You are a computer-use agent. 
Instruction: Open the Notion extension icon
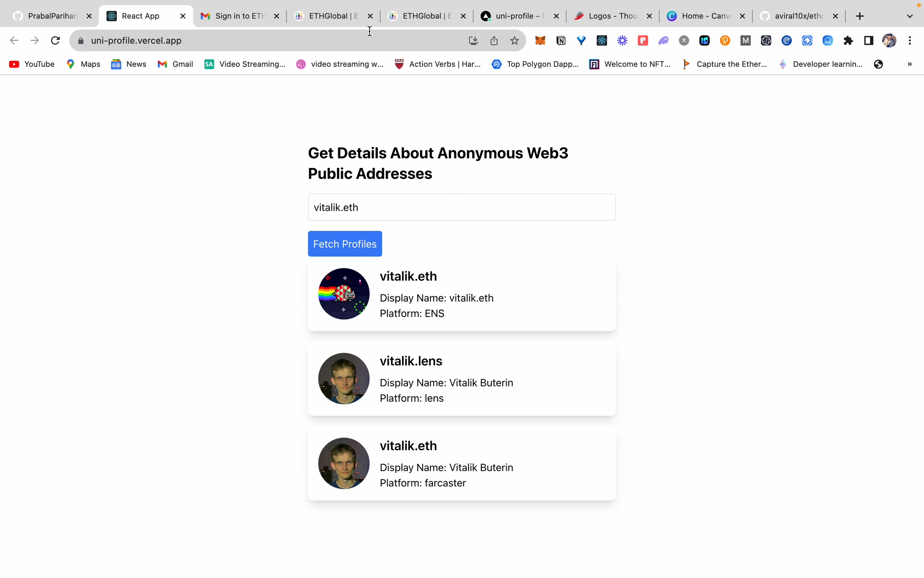click(x=561, y=41)
